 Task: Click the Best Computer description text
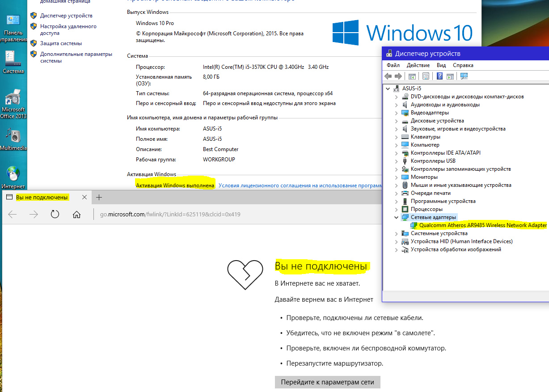coord(221,149)
